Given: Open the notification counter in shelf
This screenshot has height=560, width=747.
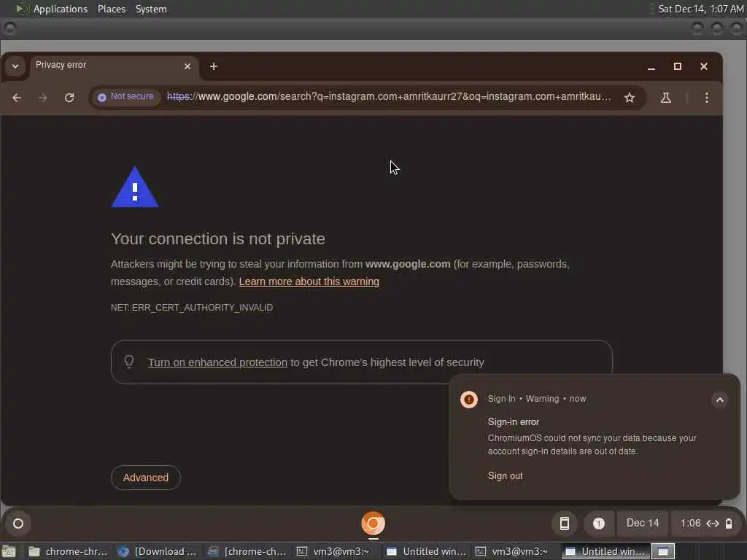Looking at the screenshot, I should click(x=598, y=524).
